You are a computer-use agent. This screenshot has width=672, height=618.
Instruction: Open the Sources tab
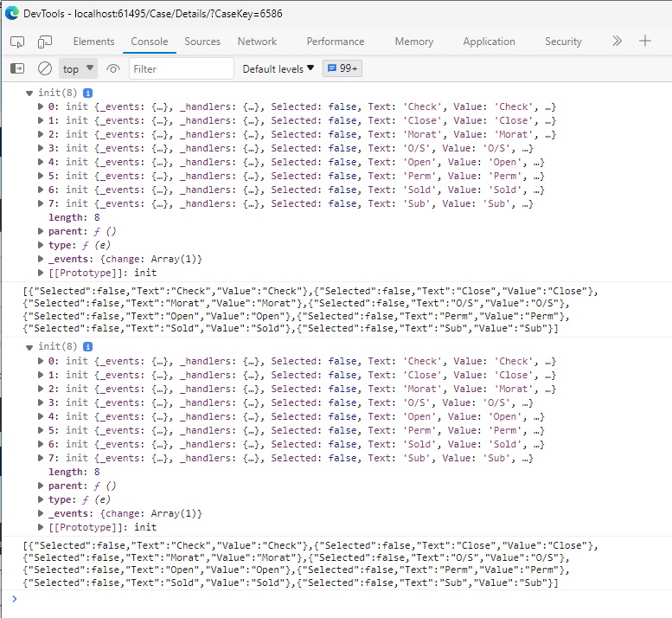click(x=202, y=42)
